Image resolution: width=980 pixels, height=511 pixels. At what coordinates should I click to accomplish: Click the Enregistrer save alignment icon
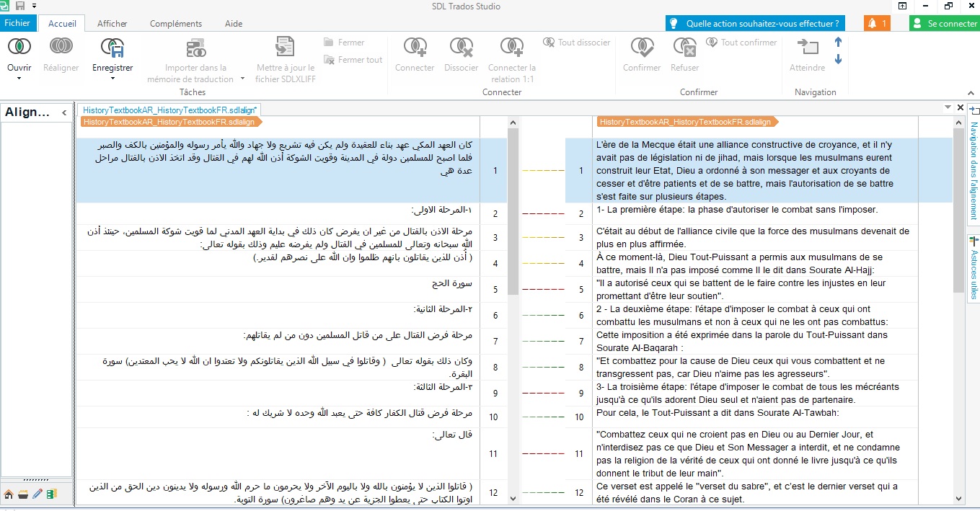pyautogui.click(x=112, y=47)
